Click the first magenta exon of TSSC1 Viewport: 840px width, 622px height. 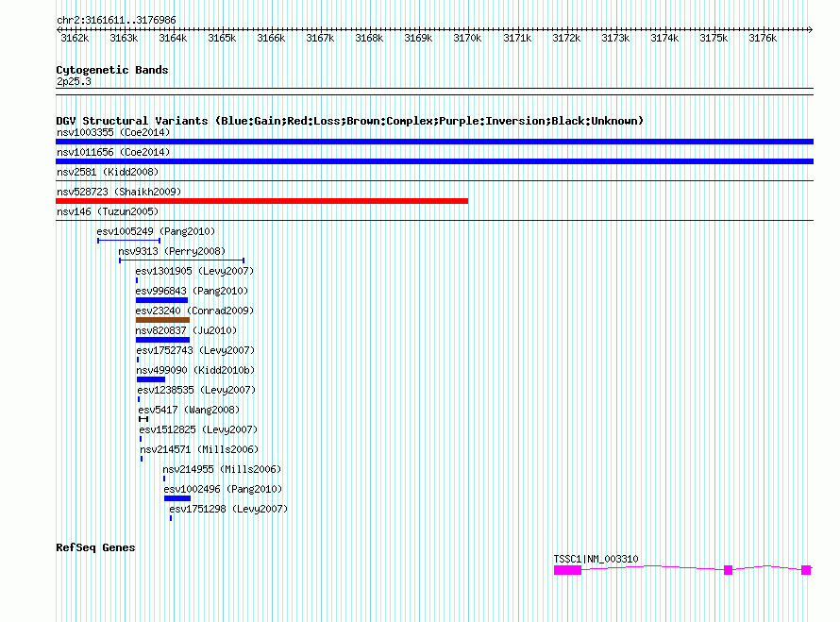point(567,570)
